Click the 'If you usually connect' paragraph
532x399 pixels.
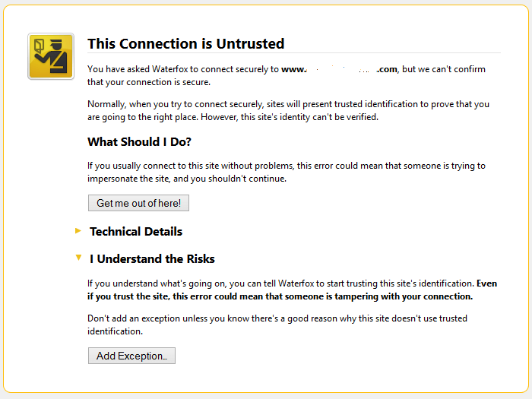[x=287, y=172]
